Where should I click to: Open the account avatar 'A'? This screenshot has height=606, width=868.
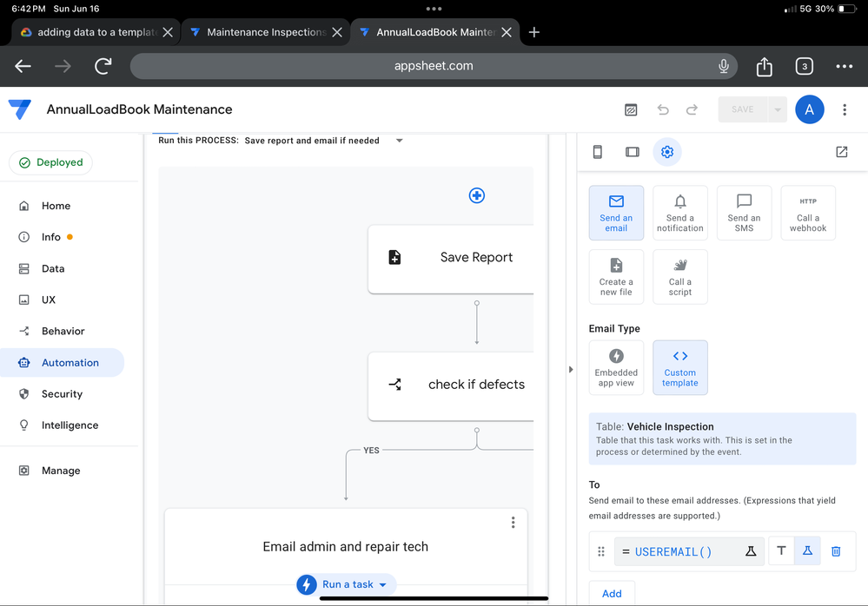click(x=809, y=109)
